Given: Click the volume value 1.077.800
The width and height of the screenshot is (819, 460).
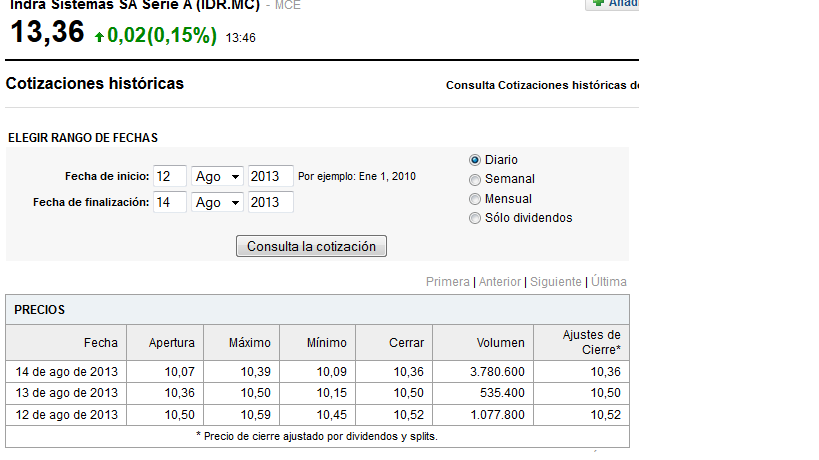Looking at the screenshot, I should (x=497, y=415).
